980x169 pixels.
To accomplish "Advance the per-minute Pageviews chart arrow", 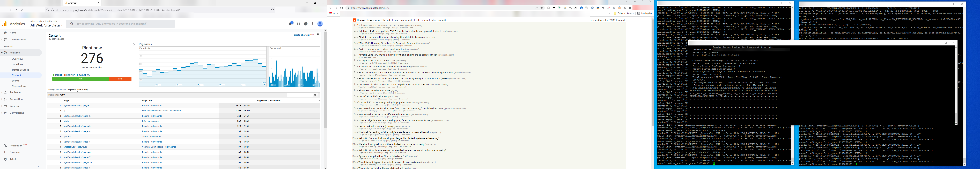I will (268, 66).
